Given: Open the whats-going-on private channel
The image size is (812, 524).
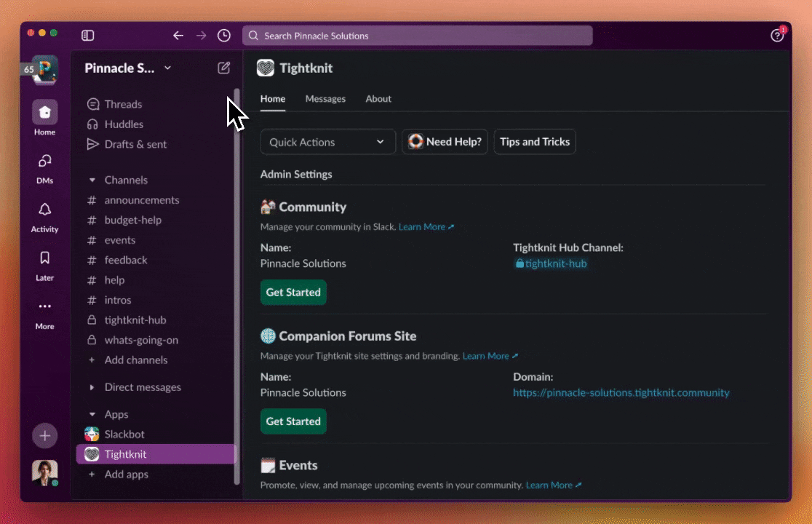Looking at the screenshot, I should [141, 340].
